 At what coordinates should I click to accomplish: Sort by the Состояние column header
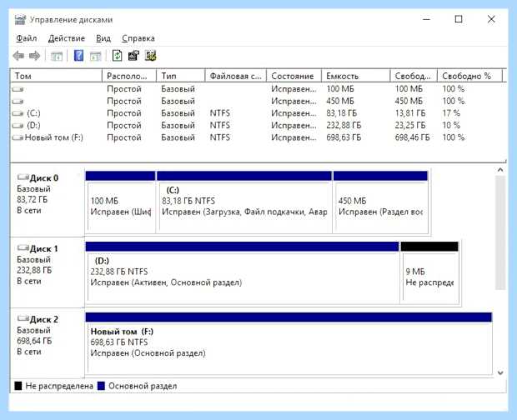(x=294, y=76)
